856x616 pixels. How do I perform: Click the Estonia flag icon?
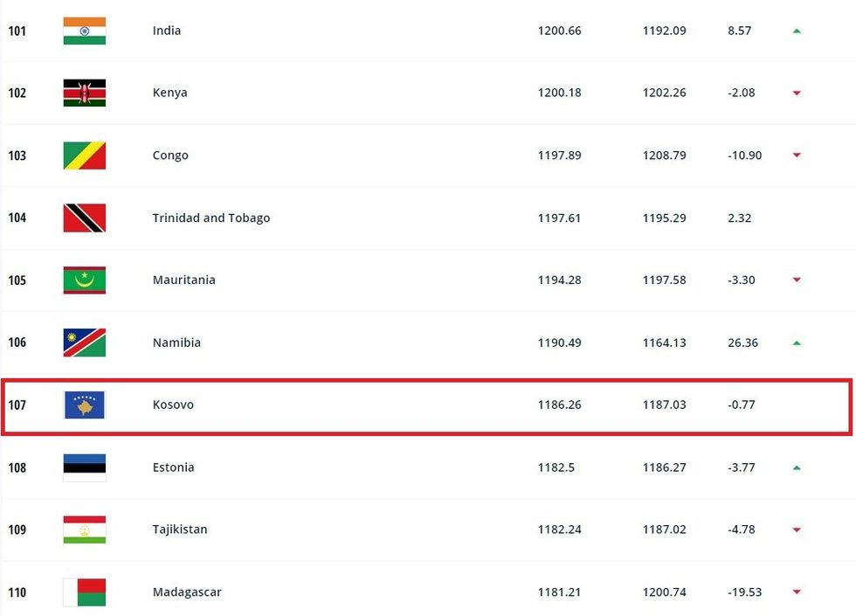tap(85, 467)
